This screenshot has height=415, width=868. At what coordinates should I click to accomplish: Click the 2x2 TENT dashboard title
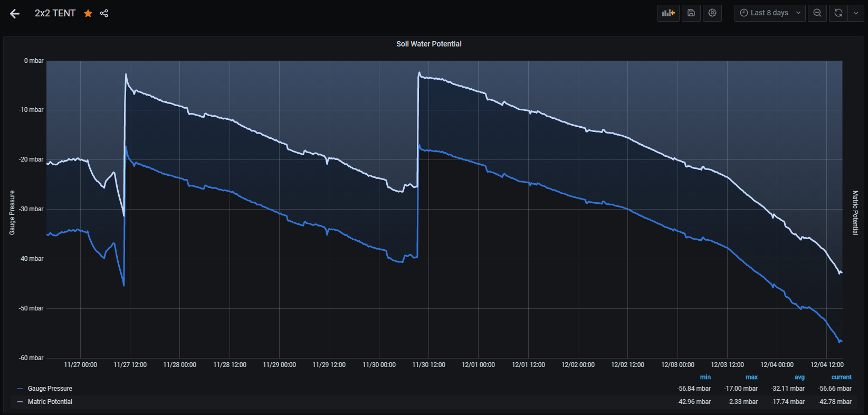click(x=55, y=13)
